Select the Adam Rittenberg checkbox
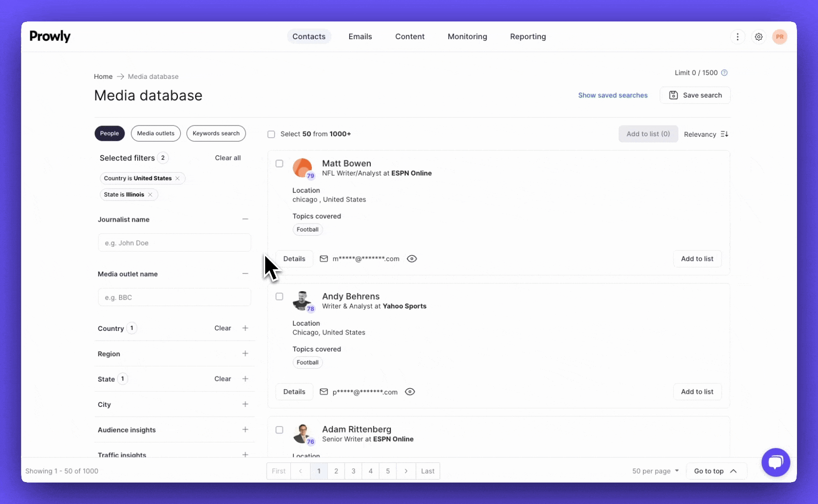The height and width of the screenshot is (504, 818). pos(279,430)
